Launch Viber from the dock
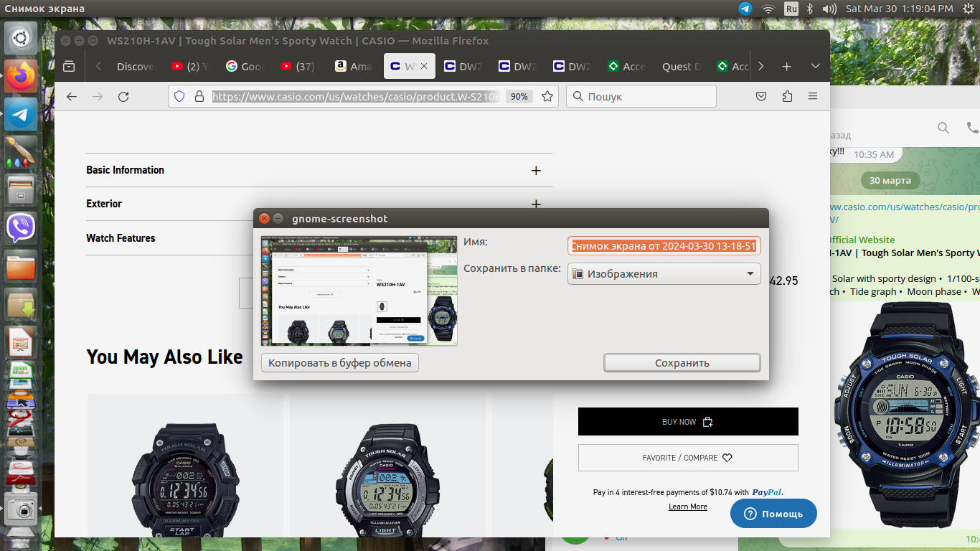Image resolution: width=980 pixels, height=551 pixels. click(22, 228)
